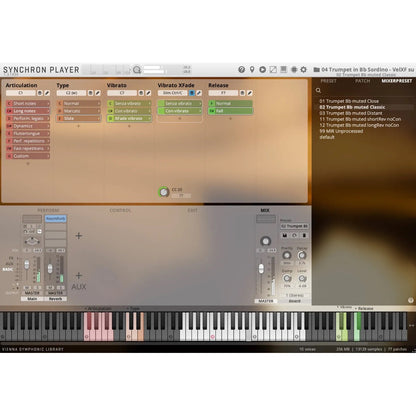Select the Custom articulation slot
Screen dimensions: 416x416
point(28,156)
